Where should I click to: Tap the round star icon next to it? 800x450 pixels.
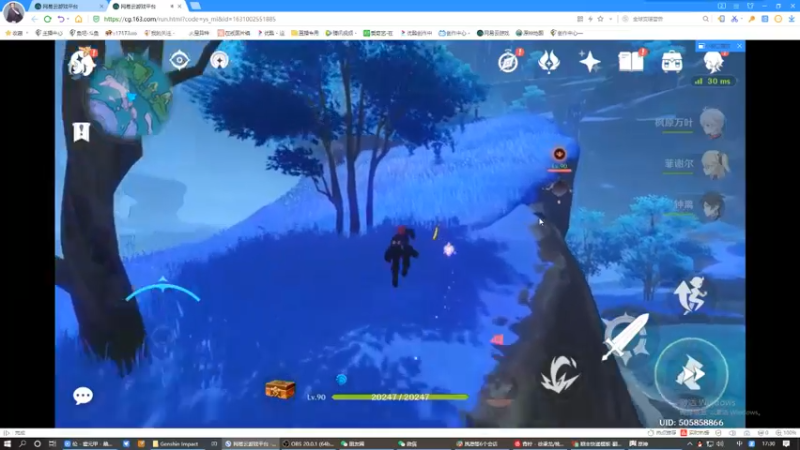[219, 60]
